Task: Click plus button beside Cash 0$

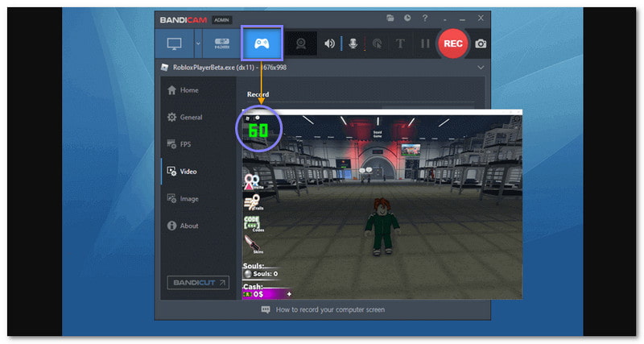Action: 289,294
